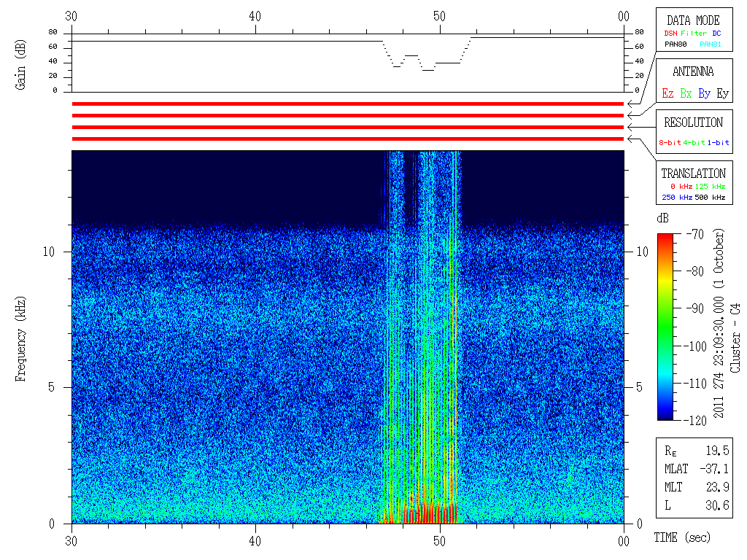This screenshot has width=747, height=560.
Task: Click the MLAT value -37.1
Action: click(x=714, y=469)
